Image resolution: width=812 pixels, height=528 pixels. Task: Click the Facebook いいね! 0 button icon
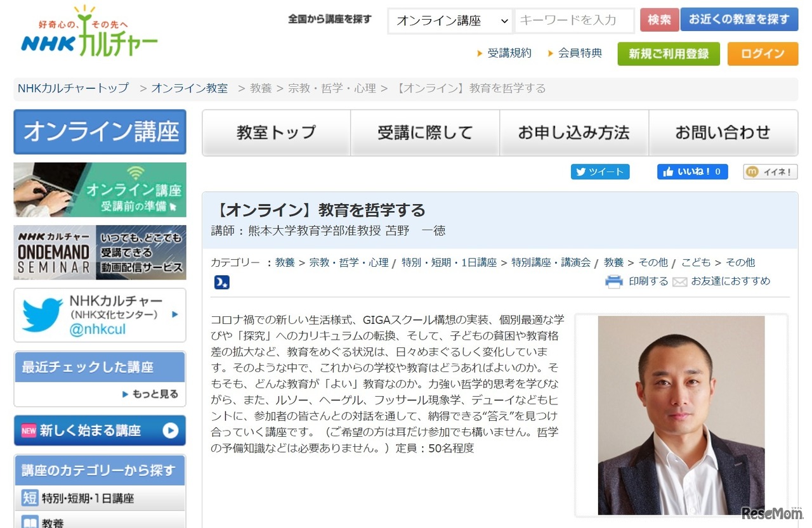click(668, 171)
